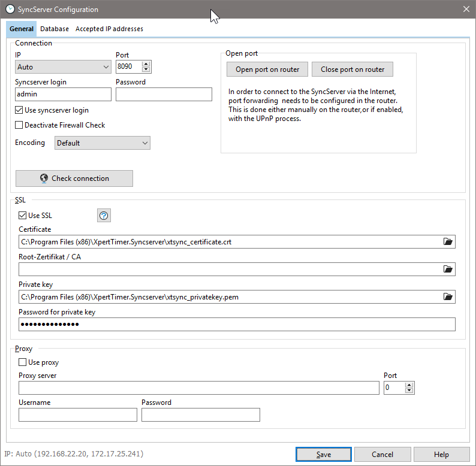Close the SyncServer Configuration window
476x466 pixels.
tap(466, 9)
